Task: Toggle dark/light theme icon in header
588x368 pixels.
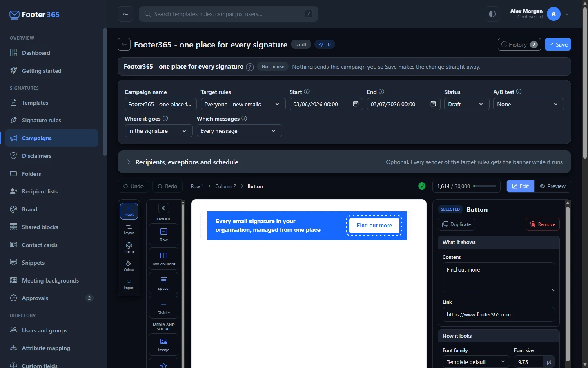Action: [492, 14]
